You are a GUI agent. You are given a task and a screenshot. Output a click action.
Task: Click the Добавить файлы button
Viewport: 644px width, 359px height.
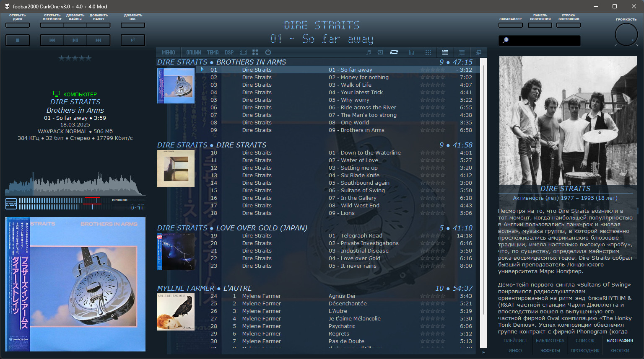point(75,25)
